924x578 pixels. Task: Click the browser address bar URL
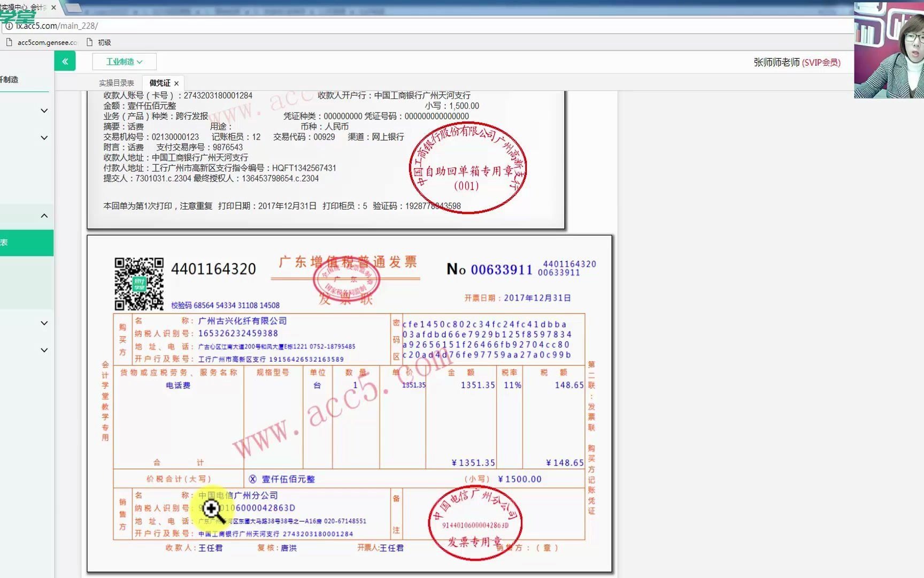point(57,26)
